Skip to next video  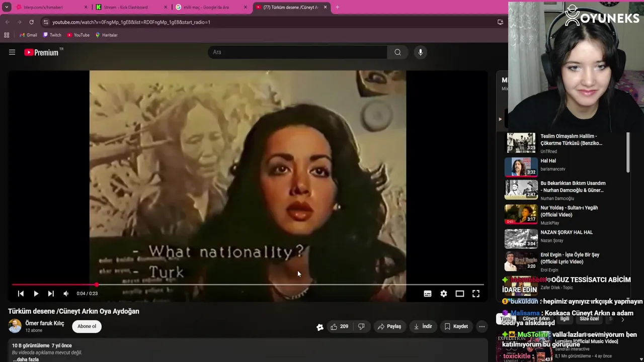[51, 294]
